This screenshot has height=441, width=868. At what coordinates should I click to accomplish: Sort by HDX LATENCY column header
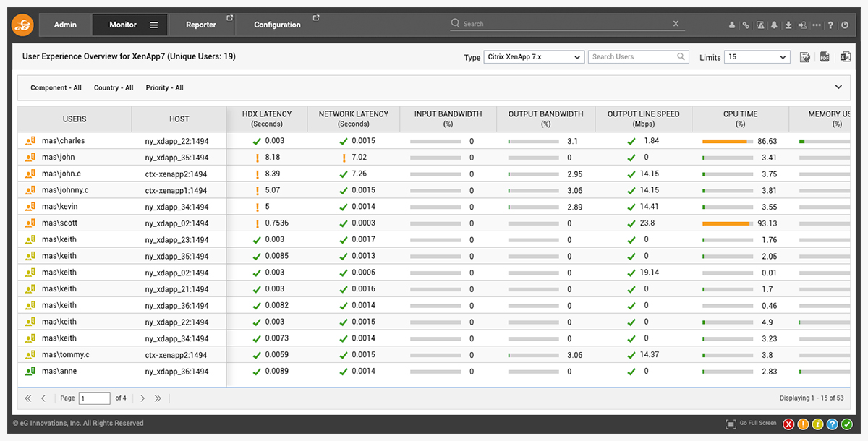click(x=267, y=119)
